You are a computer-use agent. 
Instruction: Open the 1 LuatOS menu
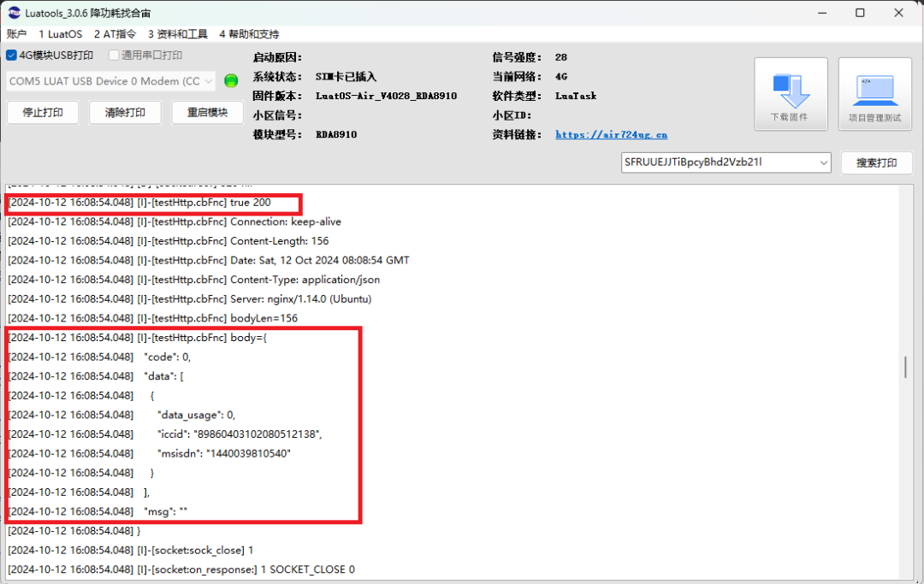[x=61, y=34]
